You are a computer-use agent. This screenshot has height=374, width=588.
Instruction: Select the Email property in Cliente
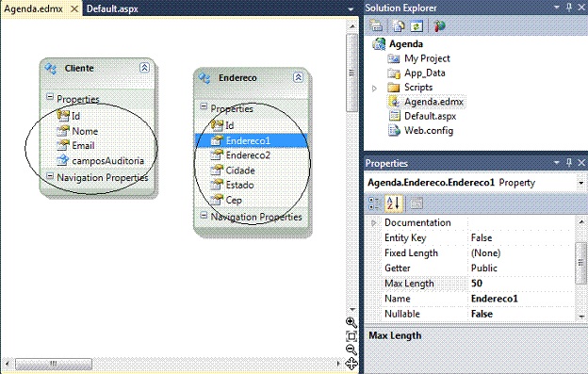[x=83, y=146]
